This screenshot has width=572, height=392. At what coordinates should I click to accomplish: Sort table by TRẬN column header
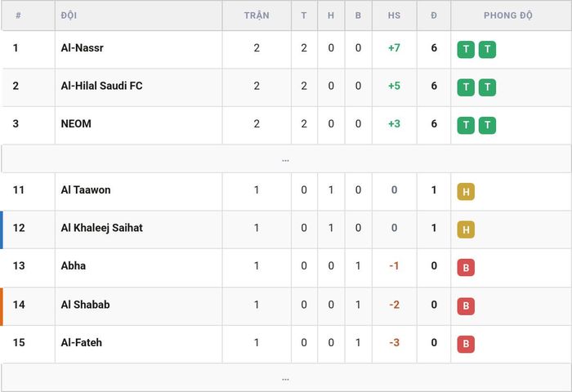click(257, 16)
